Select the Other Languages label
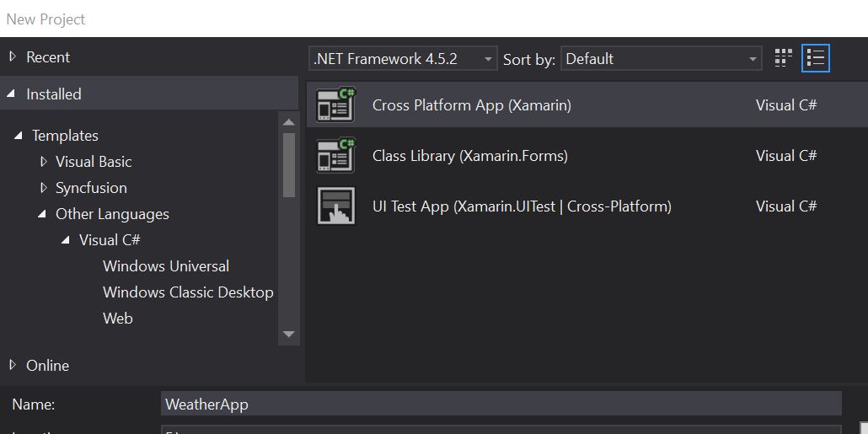 click(x=112, y=214)
